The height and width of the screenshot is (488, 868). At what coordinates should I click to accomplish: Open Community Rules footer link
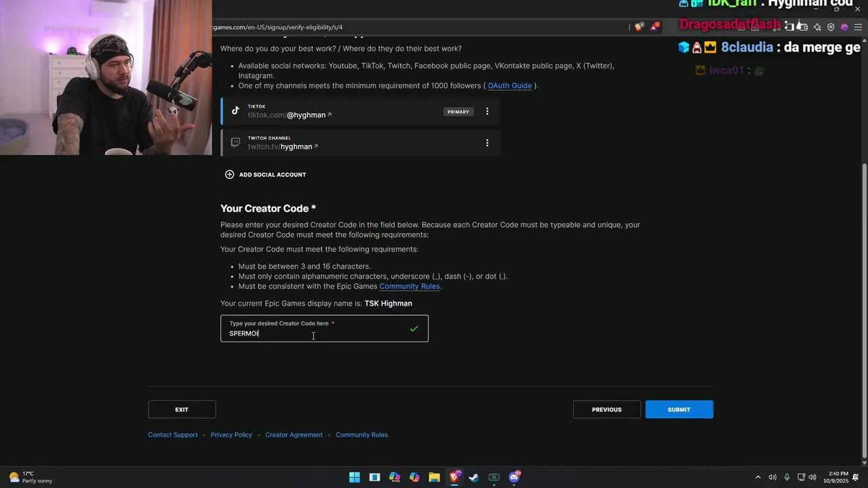pyautogui.click(x=361, y=434)
